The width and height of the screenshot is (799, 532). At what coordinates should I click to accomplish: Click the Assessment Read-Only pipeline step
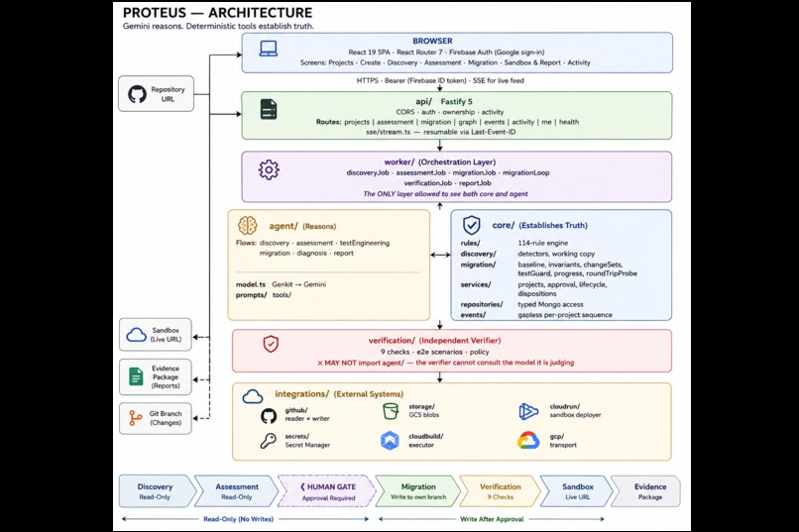pos(237,491)
